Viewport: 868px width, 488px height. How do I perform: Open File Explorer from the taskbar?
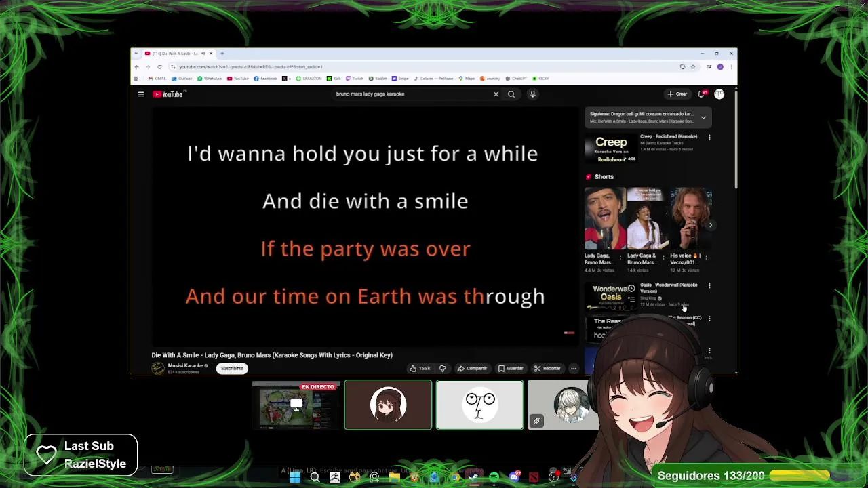click(x=394, y=478)
